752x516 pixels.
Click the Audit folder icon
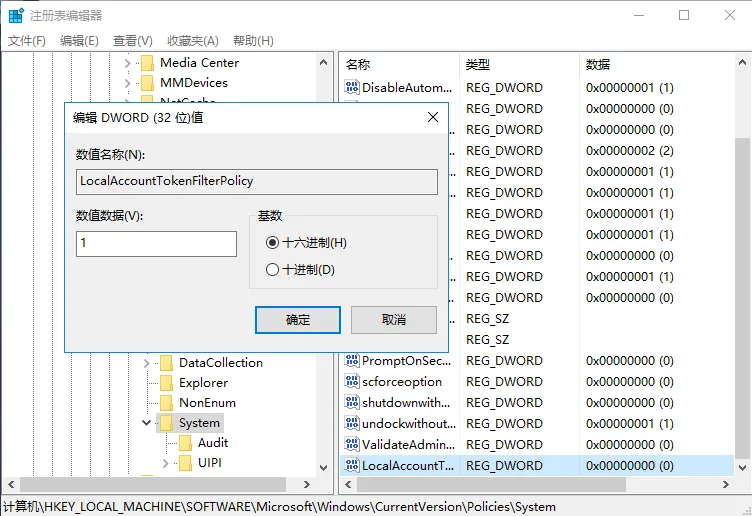pyautogui.click(x=186, y=443)
